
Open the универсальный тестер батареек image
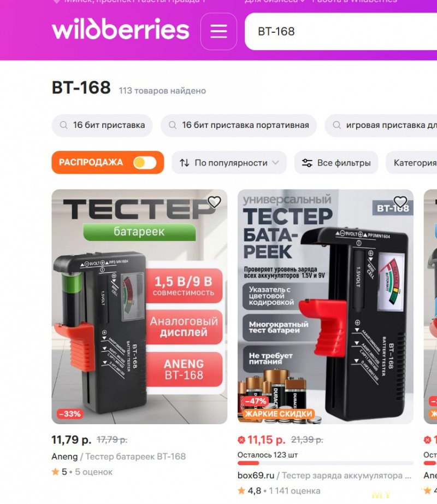coord(325,307)
